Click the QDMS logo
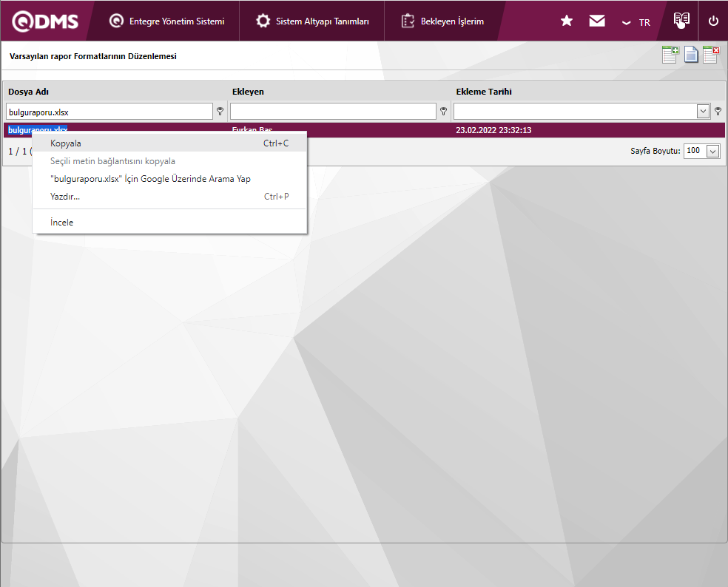This screenshot has height=587, width=728. (x=45, y=21)
